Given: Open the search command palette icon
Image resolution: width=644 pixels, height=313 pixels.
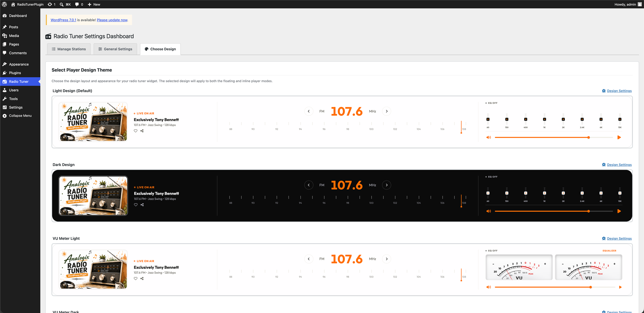Looking at the screenshot, I should tap(65, 4).
